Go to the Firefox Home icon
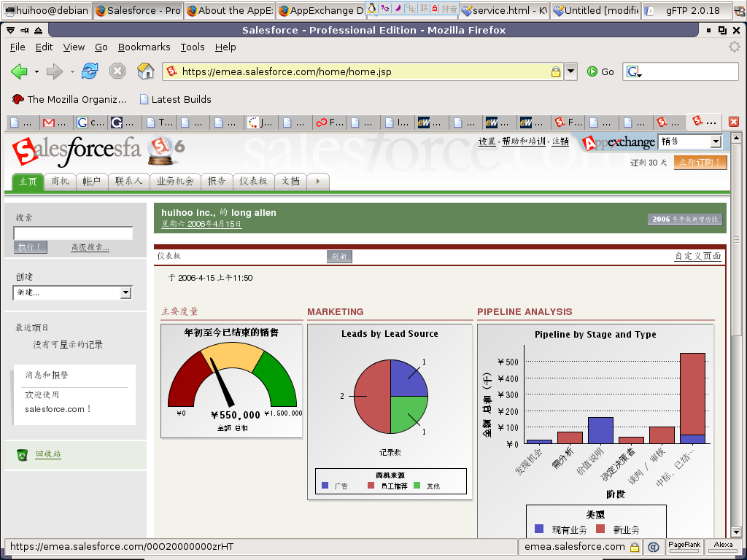The image size is (747, 560). (146, 71)
